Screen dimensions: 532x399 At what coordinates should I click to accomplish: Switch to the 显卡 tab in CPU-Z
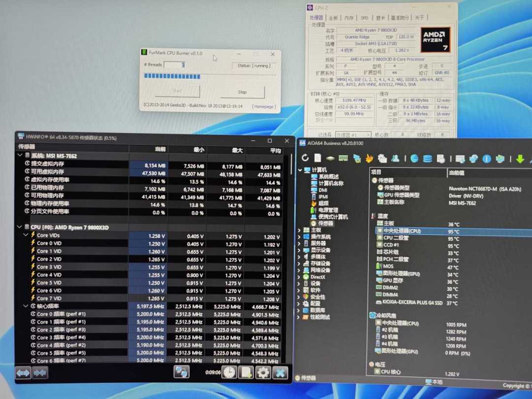click(380, 18)
